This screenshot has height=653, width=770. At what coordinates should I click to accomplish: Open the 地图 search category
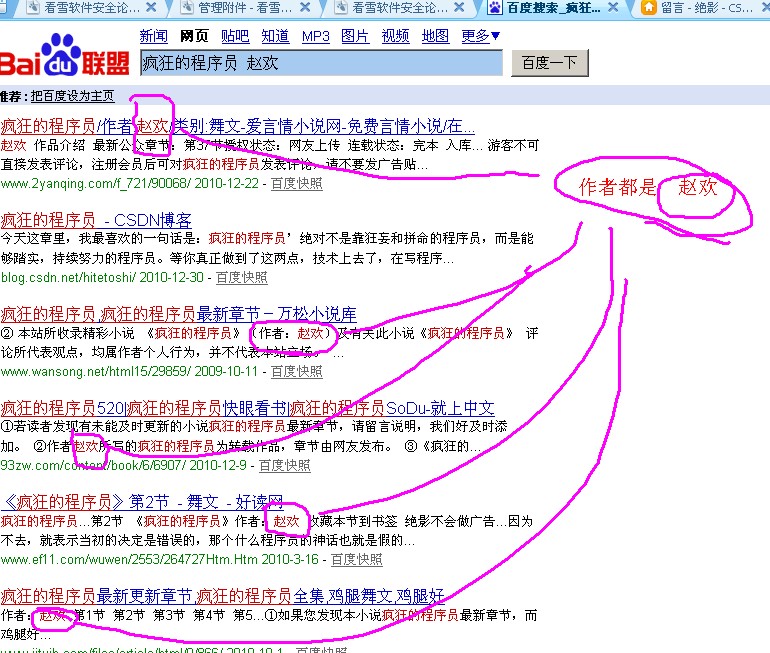point(436,36)
